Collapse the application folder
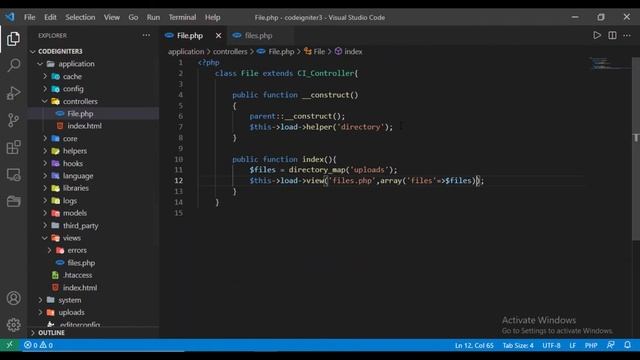640x360 pixels. tap(93, 64)
